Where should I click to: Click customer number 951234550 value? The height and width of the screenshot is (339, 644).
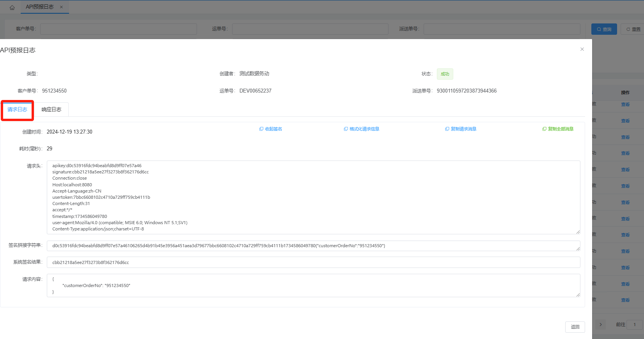tap(54, 91)
